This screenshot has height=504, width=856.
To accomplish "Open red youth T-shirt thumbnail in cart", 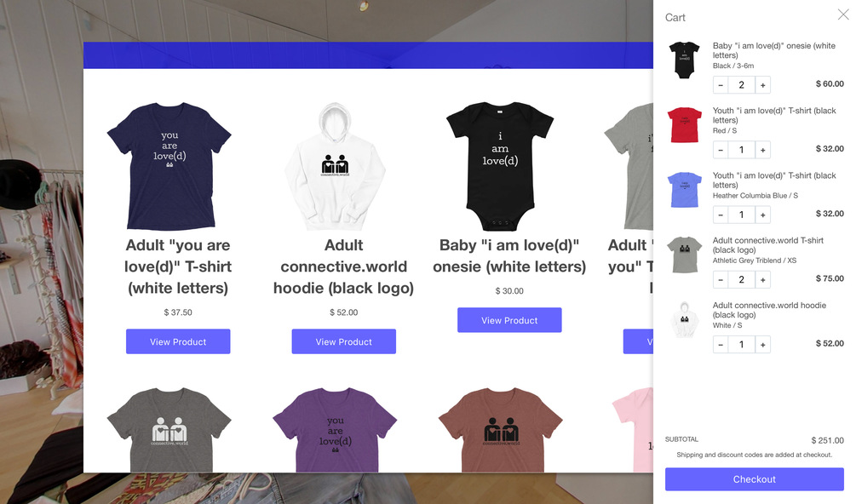I will coord(685,125).
